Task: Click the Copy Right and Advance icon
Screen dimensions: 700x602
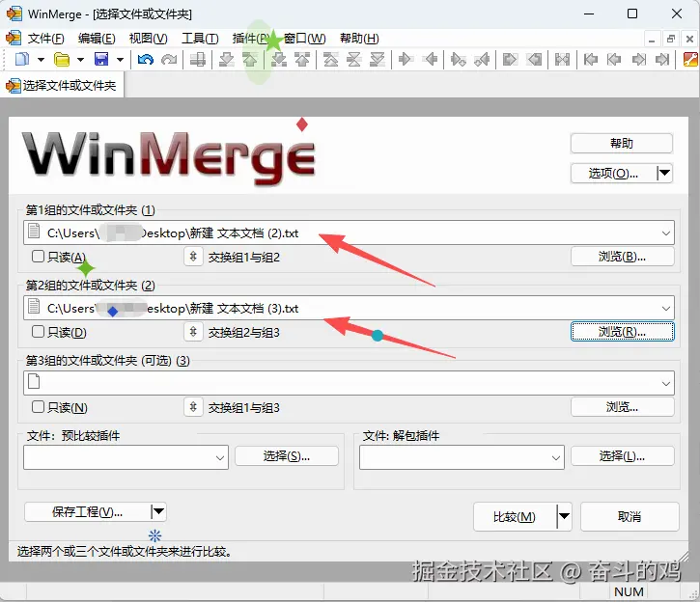Action: [x=458, y=59]
